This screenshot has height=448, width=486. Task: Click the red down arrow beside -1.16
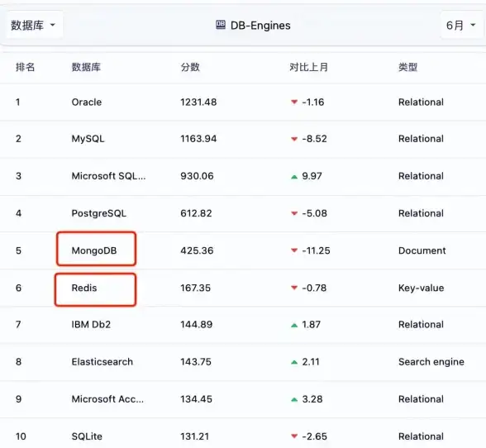tap(294, 102)
